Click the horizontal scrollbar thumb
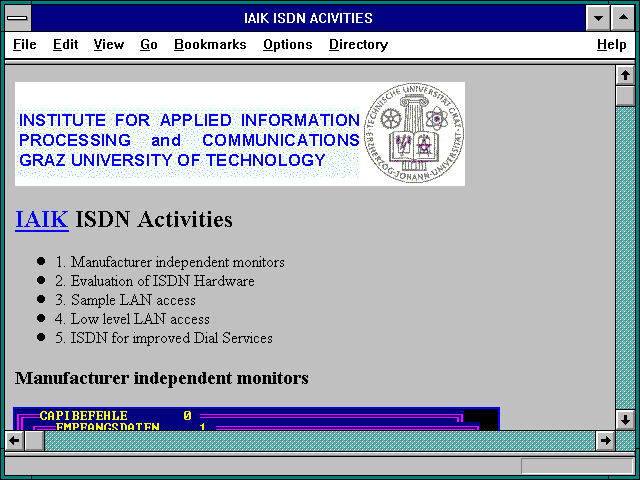The width and height of the screenshot is (640, 480). coord(35,441)
